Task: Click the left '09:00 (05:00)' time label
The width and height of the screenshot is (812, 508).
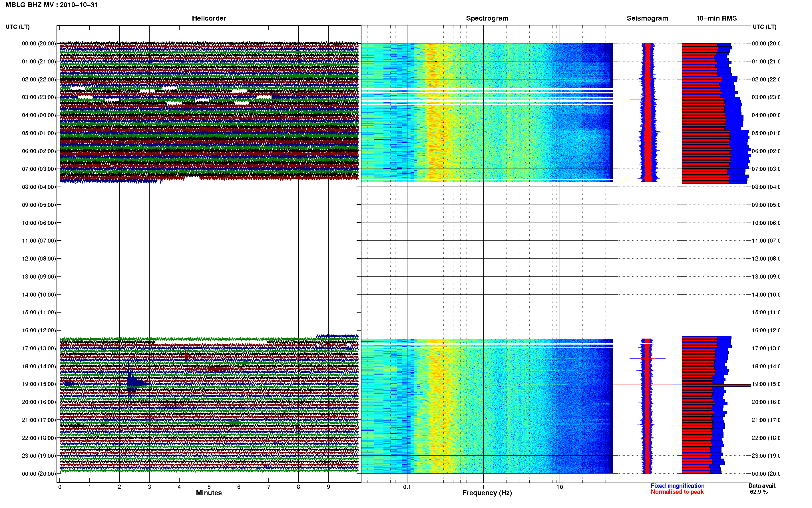Action: pyautogui.click(x=39, y=205)
